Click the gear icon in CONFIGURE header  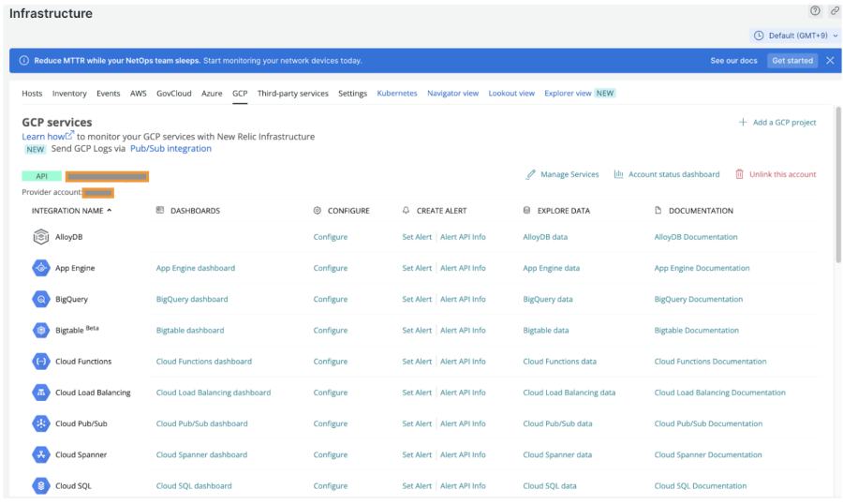point(318,211)
